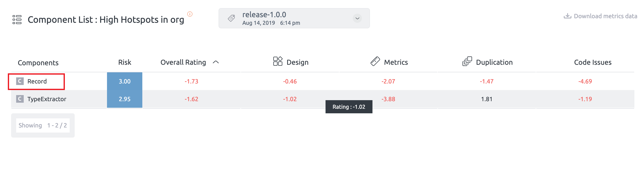Image resolution: width=644 pixels, height=173 pixels.
Task: Click TypeExtractor Design rating -1.02
Action: (290, 99)
